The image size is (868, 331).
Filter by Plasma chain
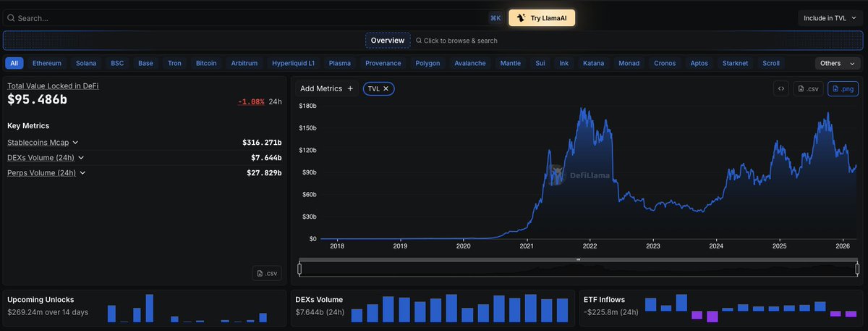point(339,63)
